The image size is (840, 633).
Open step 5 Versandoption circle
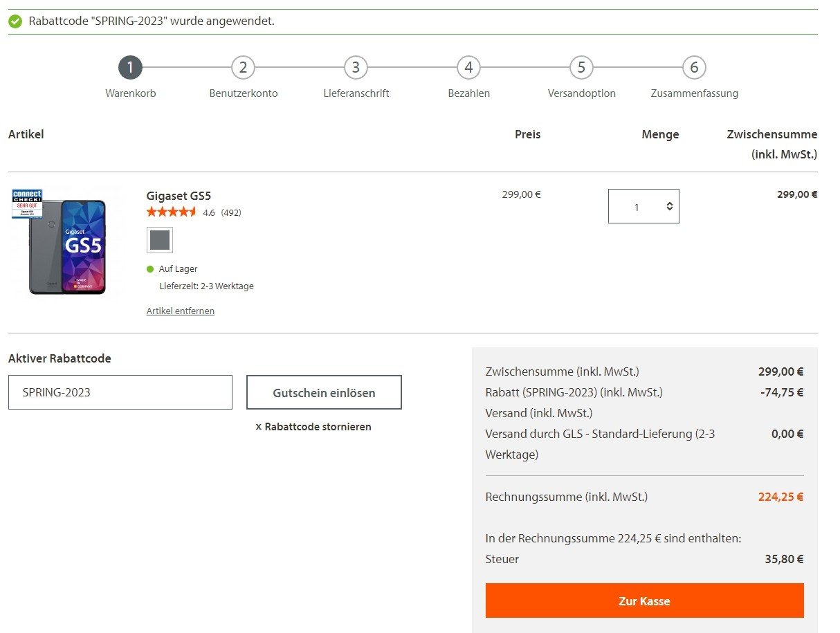click(x=581, y=68)
